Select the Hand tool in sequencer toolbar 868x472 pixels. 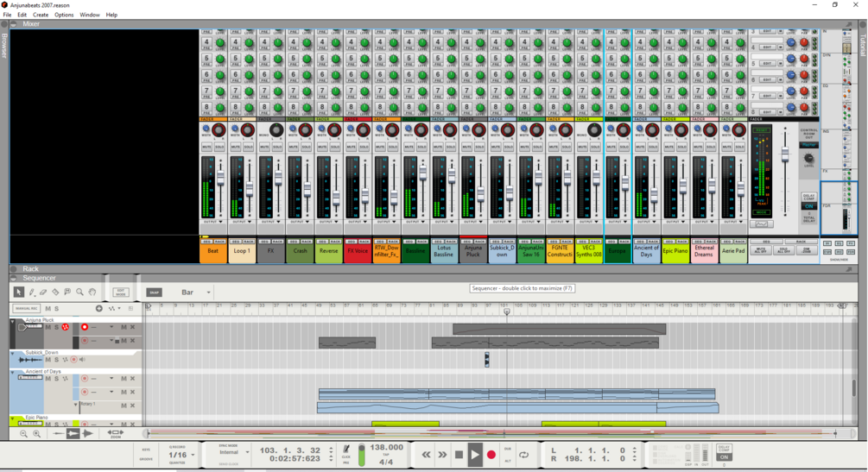pyautogui.click(x=92, y=292)
